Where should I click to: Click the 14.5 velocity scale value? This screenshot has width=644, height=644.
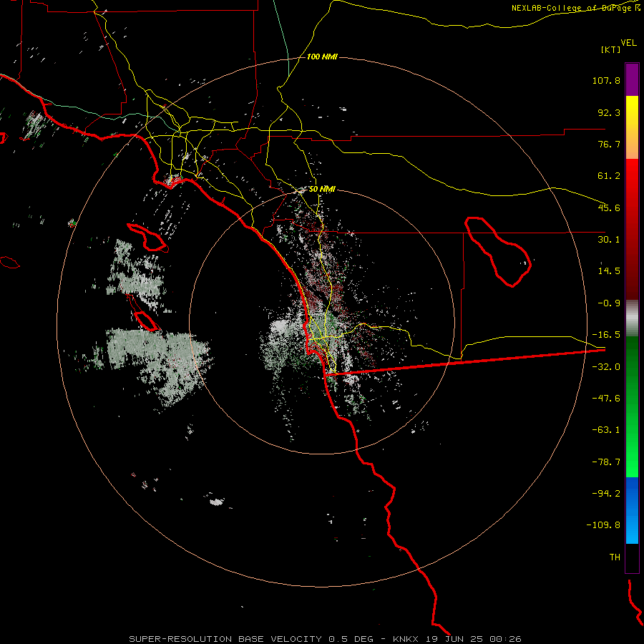pos(609,271)
